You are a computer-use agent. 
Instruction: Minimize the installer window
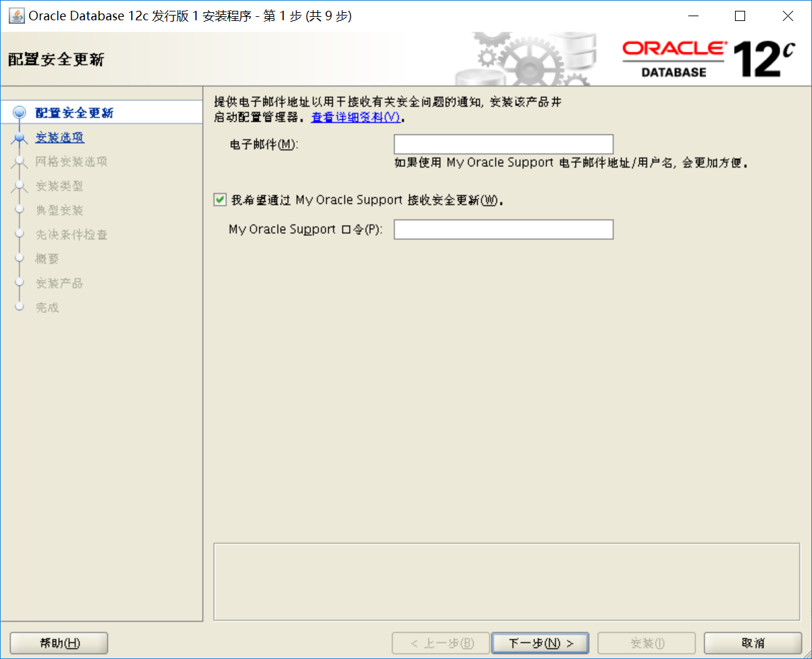(693, 16)
